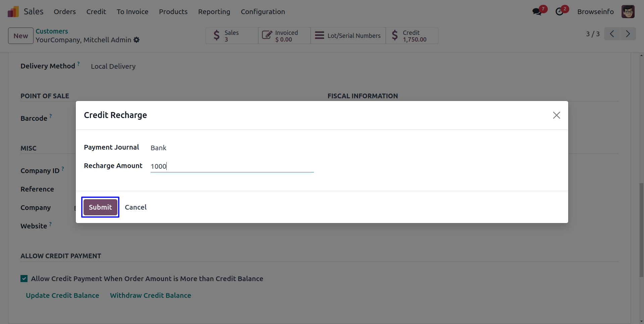Open the Customers breadcrumb link

point(52,31)
